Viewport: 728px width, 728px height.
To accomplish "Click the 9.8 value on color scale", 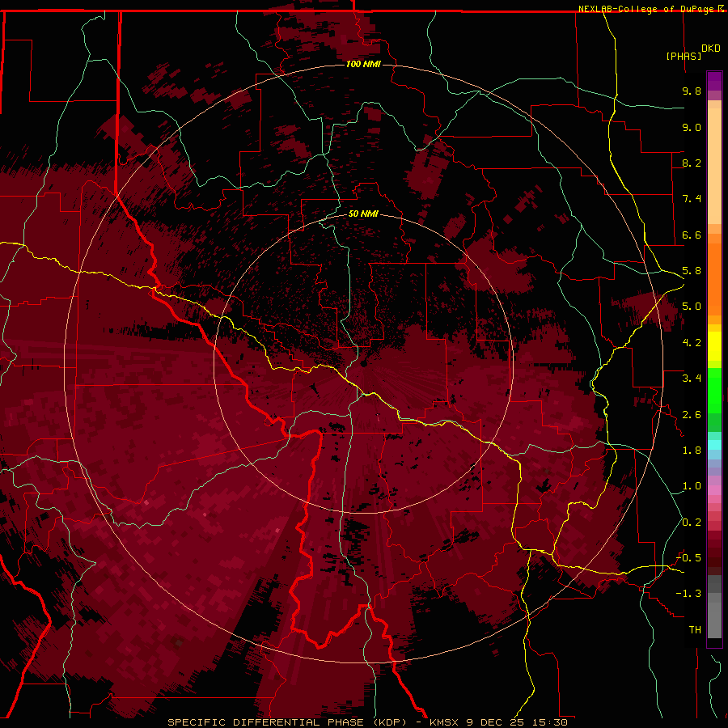I will coord(692,91).
